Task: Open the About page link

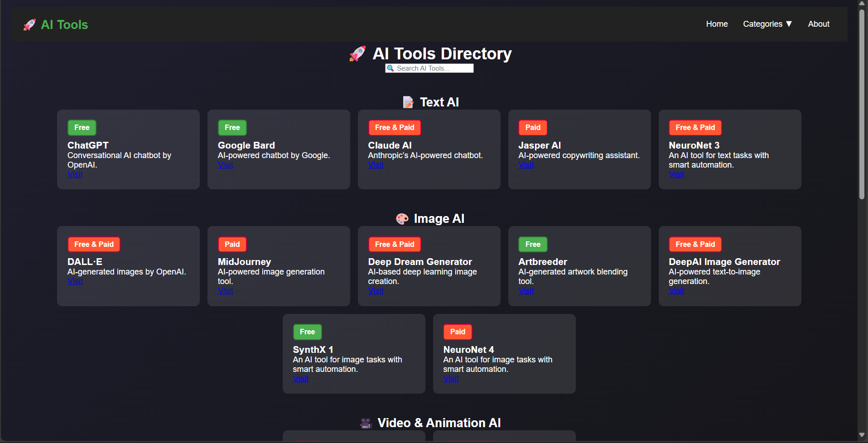Action: 819,24
